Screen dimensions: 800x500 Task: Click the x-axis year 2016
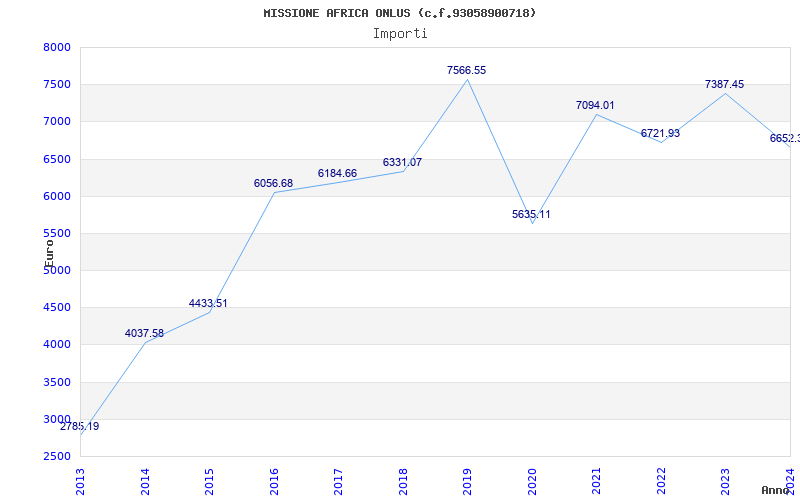[x=274, y=481]
